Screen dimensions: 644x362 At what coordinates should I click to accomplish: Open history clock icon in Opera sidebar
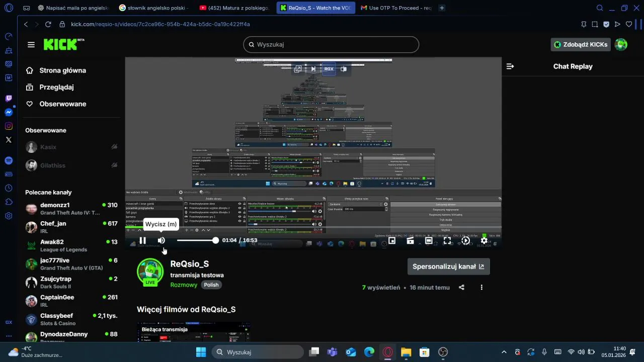coord(9,188)
